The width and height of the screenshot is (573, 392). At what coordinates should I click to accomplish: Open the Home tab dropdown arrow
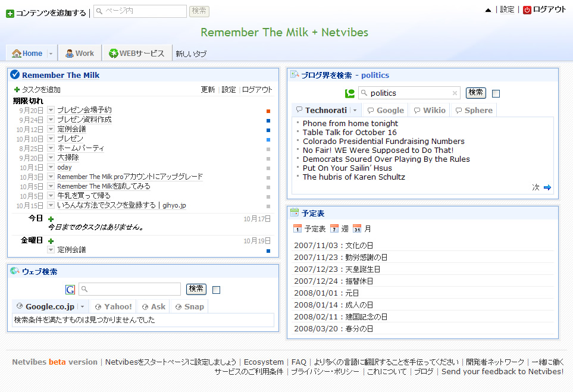(x=51, y=54)
